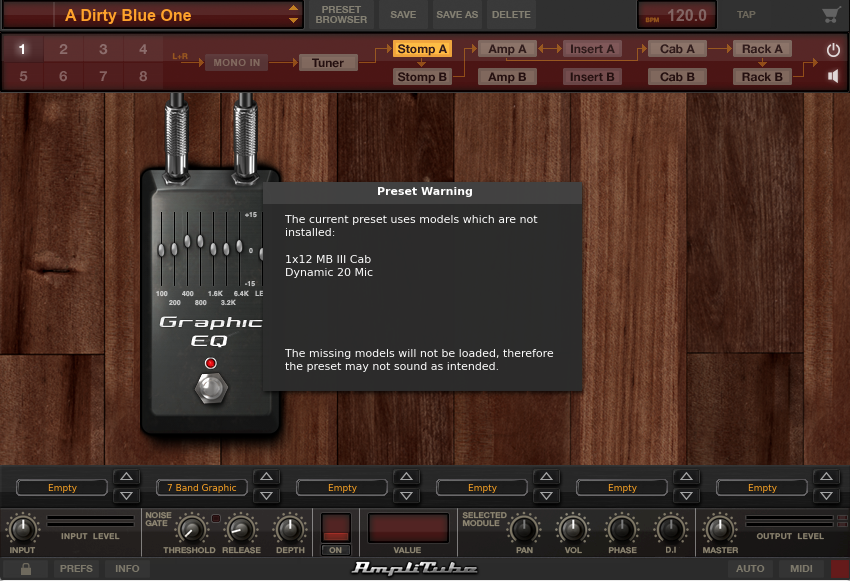
Task: Select rig slot 2
Action: coord(63,49)
